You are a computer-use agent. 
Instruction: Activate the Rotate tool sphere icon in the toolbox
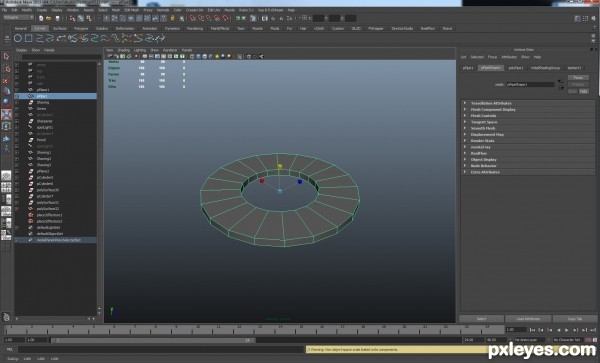6,102
